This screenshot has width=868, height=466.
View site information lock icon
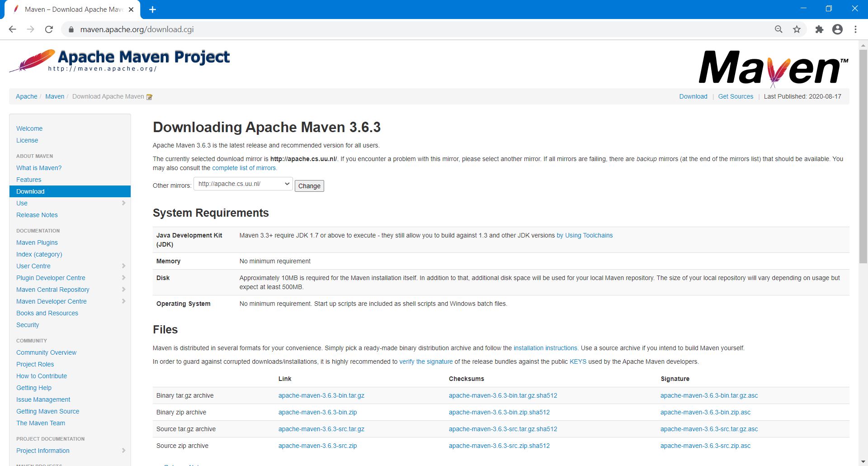pos(71,29)
